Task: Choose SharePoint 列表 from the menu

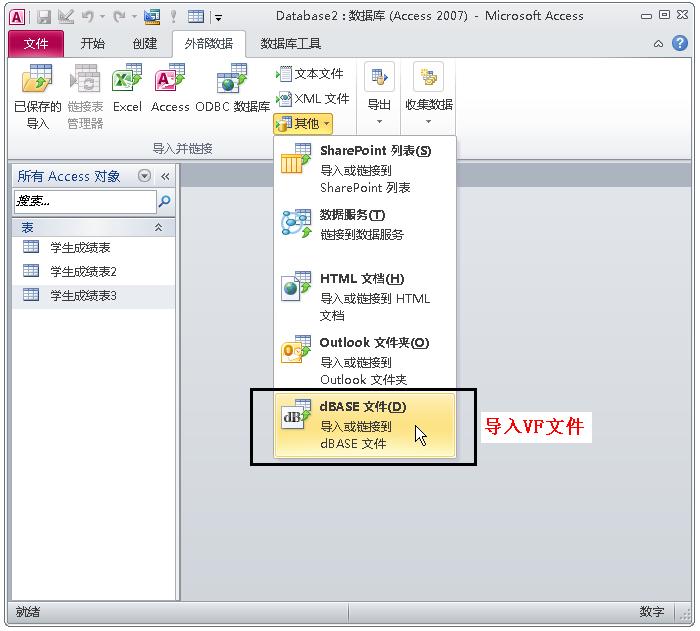Action: [365, 169]
